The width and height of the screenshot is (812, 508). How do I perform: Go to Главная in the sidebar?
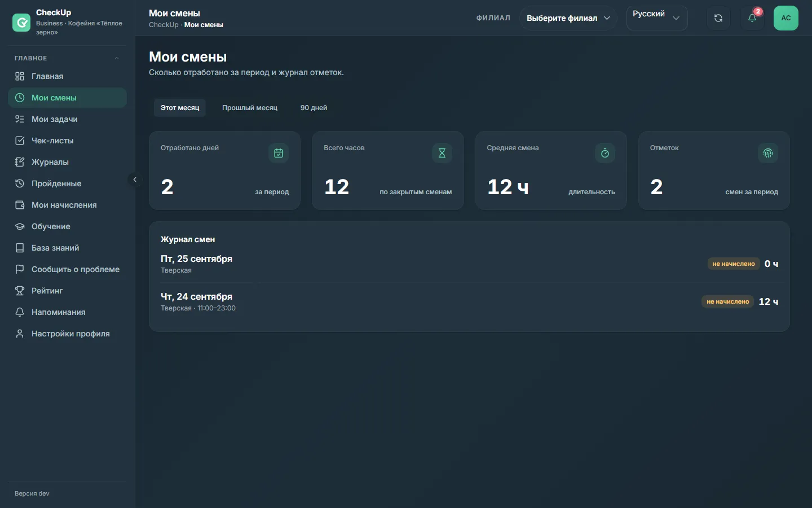click(x=67, y=76)
